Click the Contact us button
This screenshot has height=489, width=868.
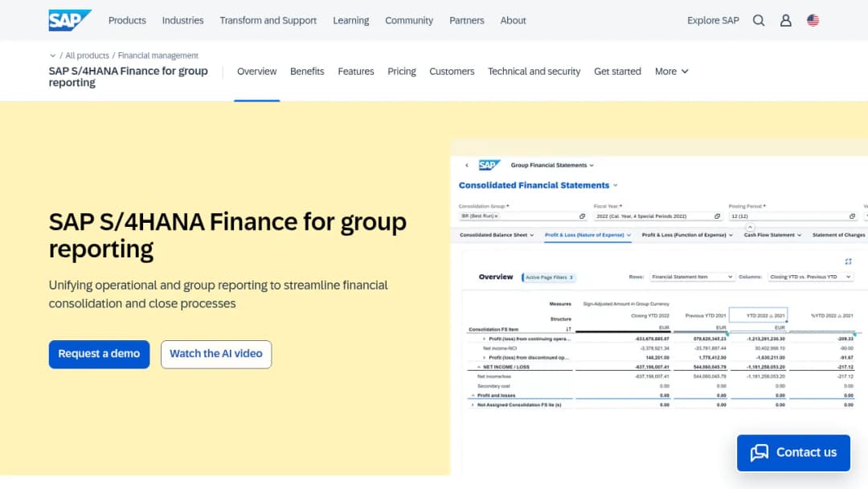pos(793,453)
